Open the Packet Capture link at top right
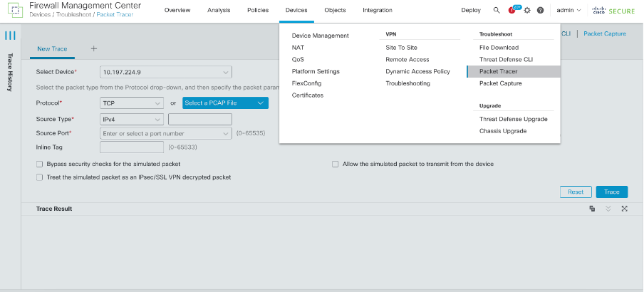This screenshot has width=644, height=292. (x=605, y=33)
